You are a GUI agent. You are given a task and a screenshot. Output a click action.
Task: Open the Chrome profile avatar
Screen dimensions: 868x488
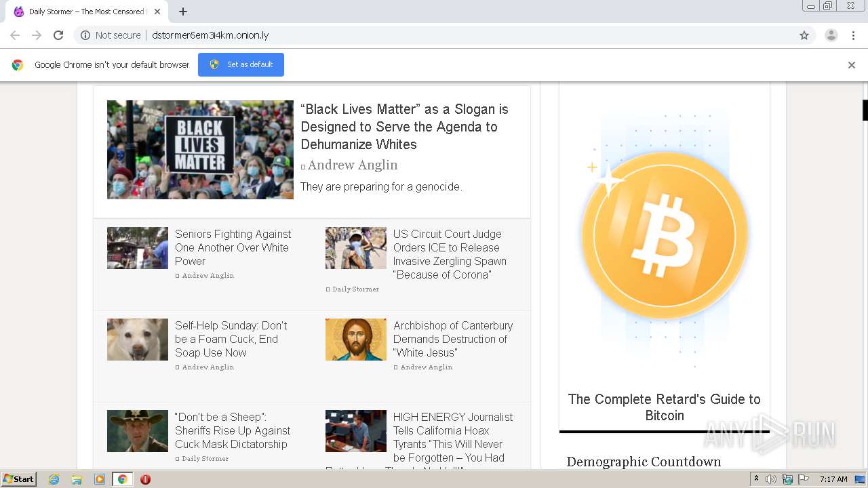tap(831, 35)
